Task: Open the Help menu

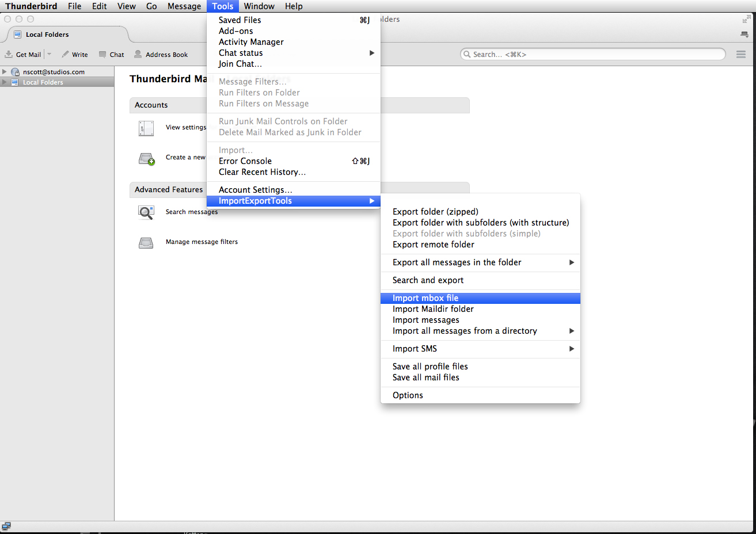Action: (x=294, y=6)
